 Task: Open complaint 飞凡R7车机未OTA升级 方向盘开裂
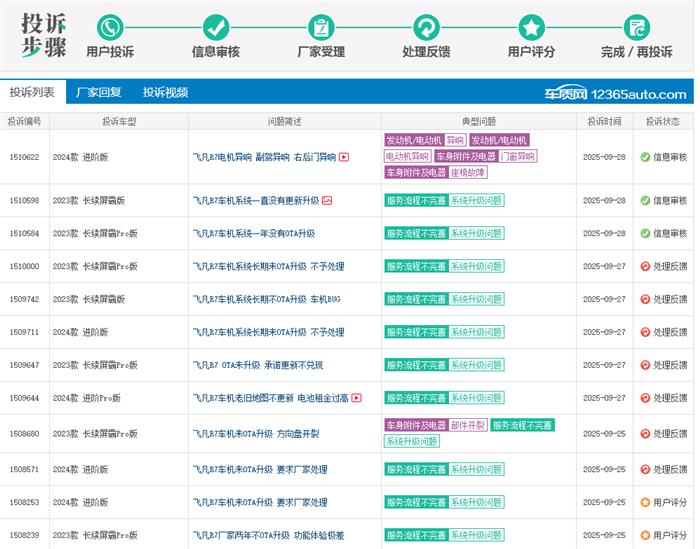tap(256, 434)
